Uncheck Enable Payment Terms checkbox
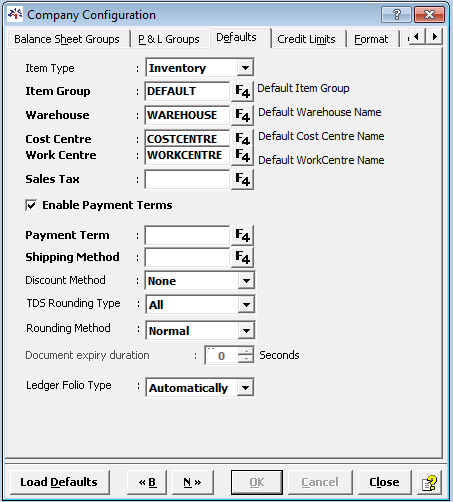Viewport: 453px width, 502px height. point(31,205)
